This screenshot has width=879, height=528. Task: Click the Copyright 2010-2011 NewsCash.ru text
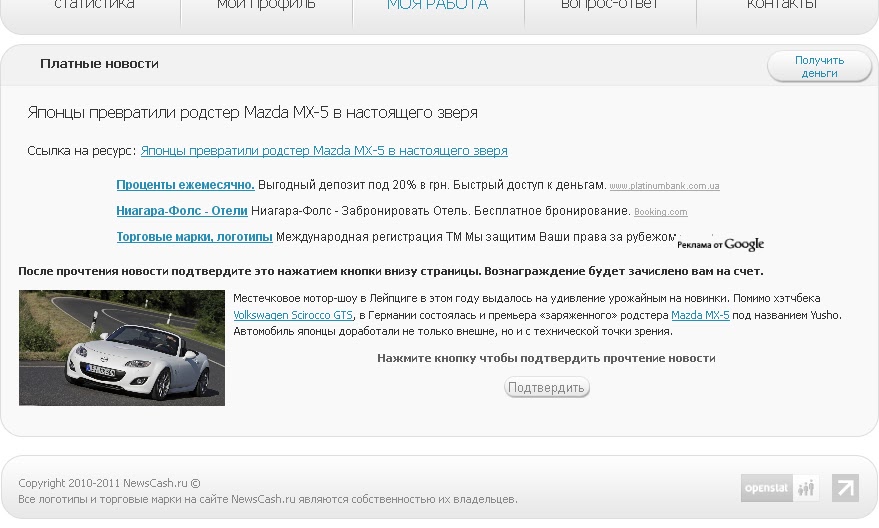[x=109, y=483]
